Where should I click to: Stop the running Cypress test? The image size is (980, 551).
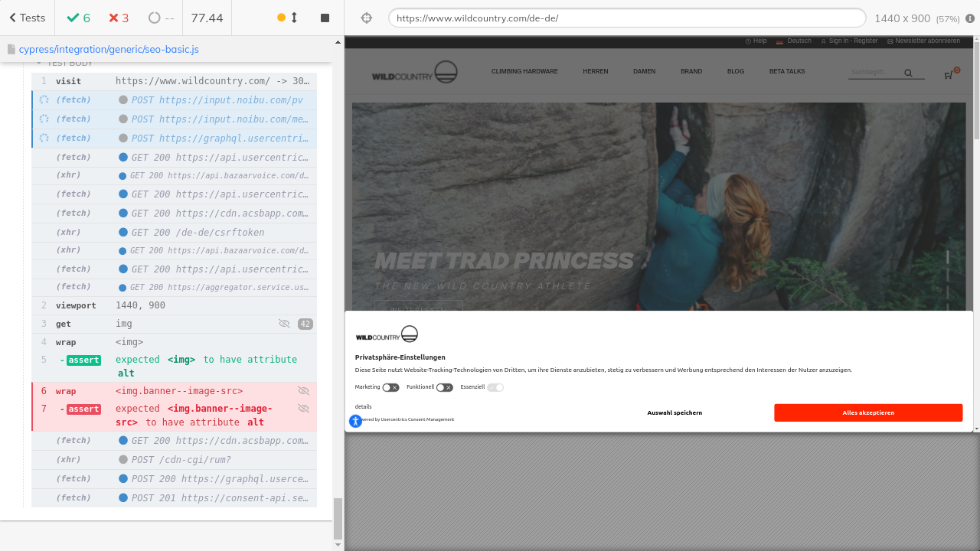click(325, 18)
